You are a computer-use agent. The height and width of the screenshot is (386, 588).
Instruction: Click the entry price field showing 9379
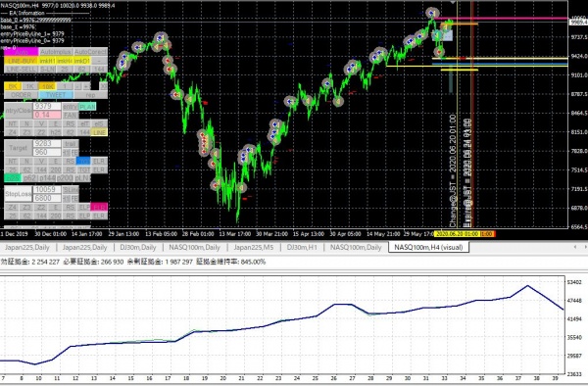(x=47, y=106)
